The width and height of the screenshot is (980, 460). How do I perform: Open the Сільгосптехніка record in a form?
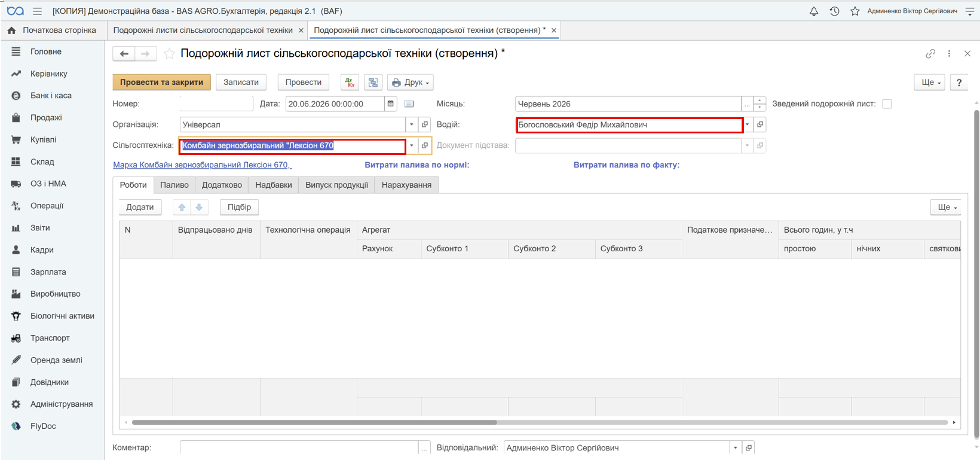[425, 146]
